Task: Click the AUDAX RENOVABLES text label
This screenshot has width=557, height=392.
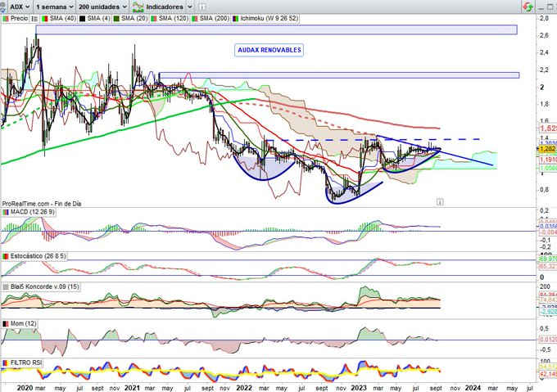Action: click(x=269, y=50)
